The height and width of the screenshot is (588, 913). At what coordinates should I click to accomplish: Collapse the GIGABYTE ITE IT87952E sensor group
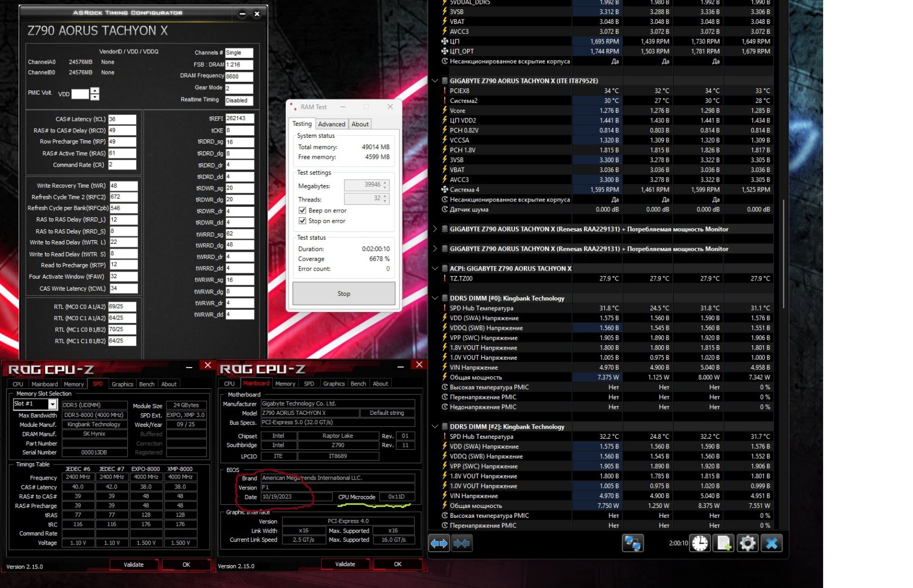point(435,81)
